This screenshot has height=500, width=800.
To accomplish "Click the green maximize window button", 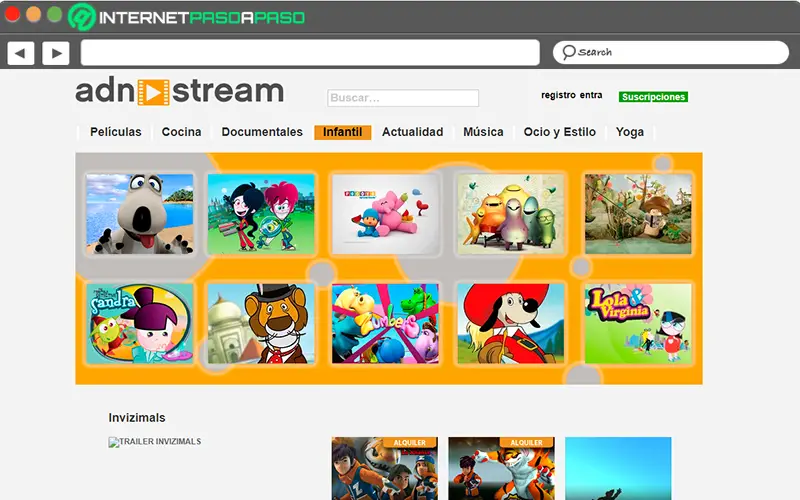I will click(x=55, y=14).
